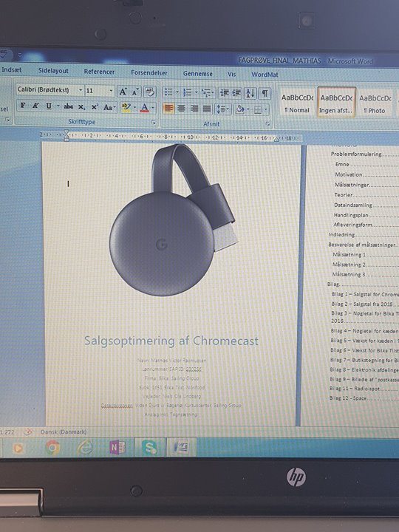Screen dimensions: 399x532
Task: Apply paragraph shading fill
Action: (240, 109)
